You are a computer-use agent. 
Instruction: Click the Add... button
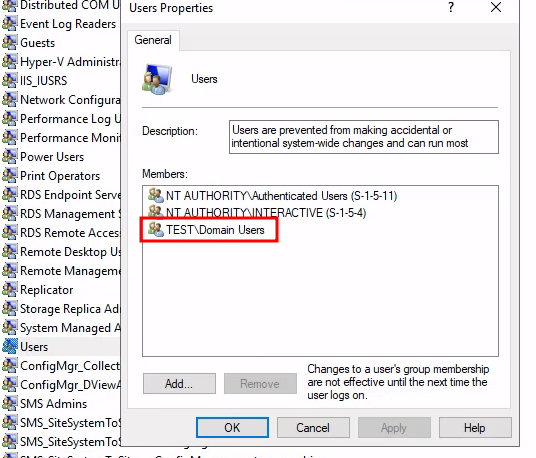pyautogui.click(x=179, y=383)
